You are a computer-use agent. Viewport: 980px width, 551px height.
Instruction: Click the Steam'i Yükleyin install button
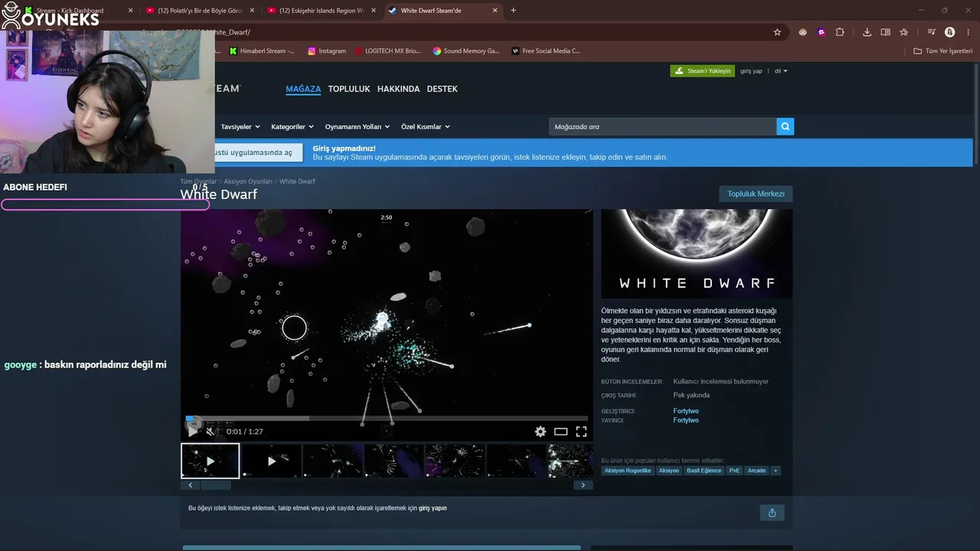[x=703, y=71]
